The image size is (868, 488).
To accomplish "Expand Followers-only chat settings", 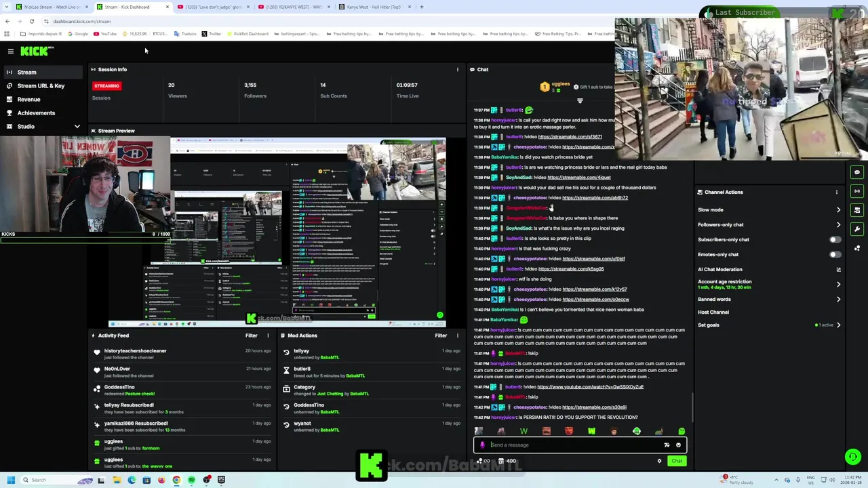I will 838,224.
